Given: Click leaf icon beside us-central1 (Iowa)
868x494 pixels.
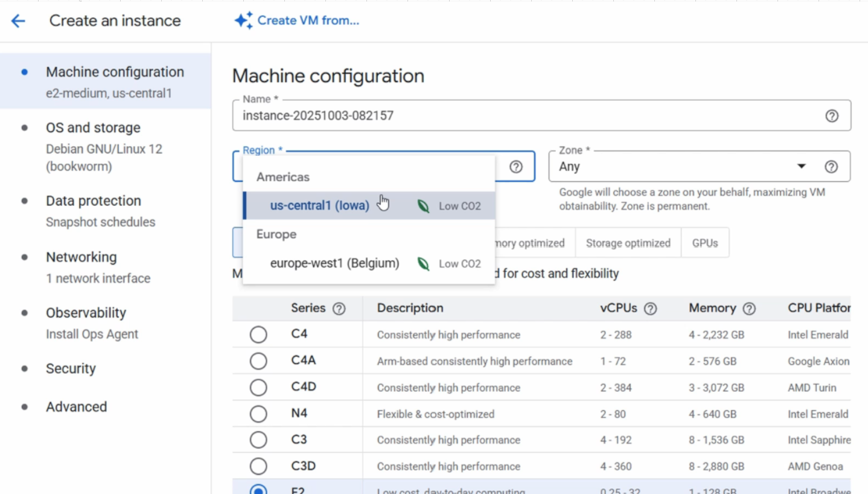Looking at the screenshot, I should [424, 206].
